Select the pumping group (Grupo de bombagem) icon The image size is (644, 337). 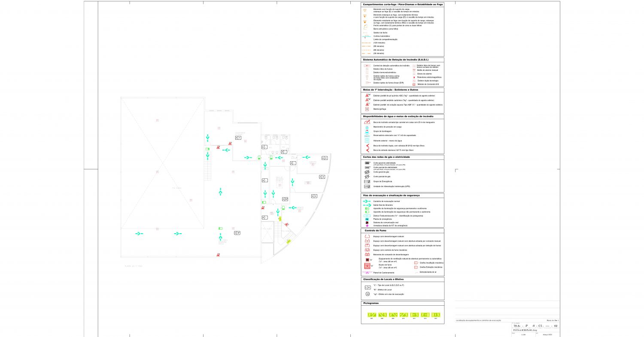pyautogui.click(x=367, y=131)
